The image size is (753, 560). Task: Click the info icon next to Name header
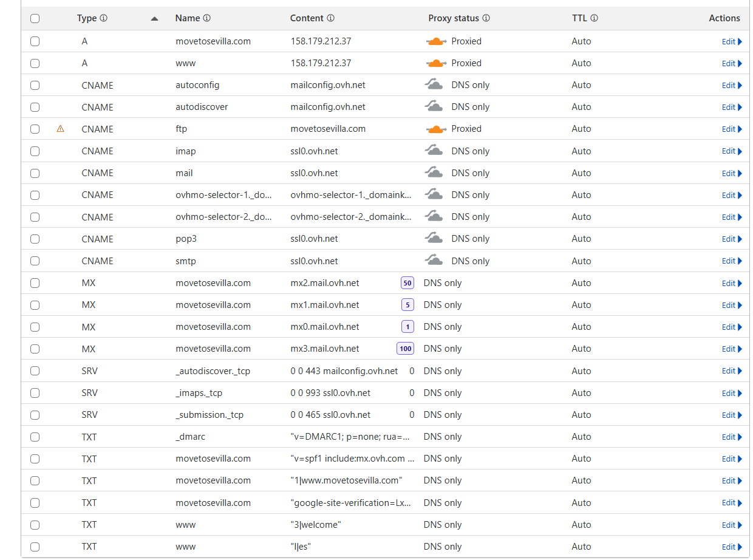pos(207,18)
